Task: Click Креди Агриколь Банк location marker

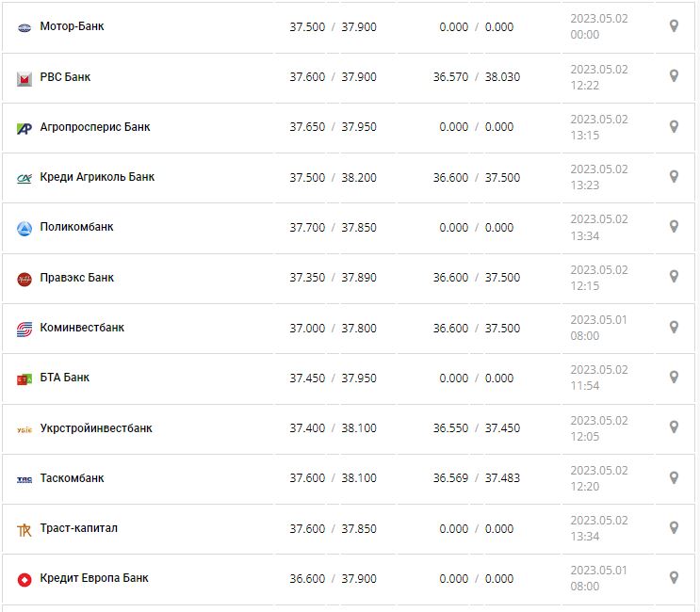Action: tap(674, 176)
